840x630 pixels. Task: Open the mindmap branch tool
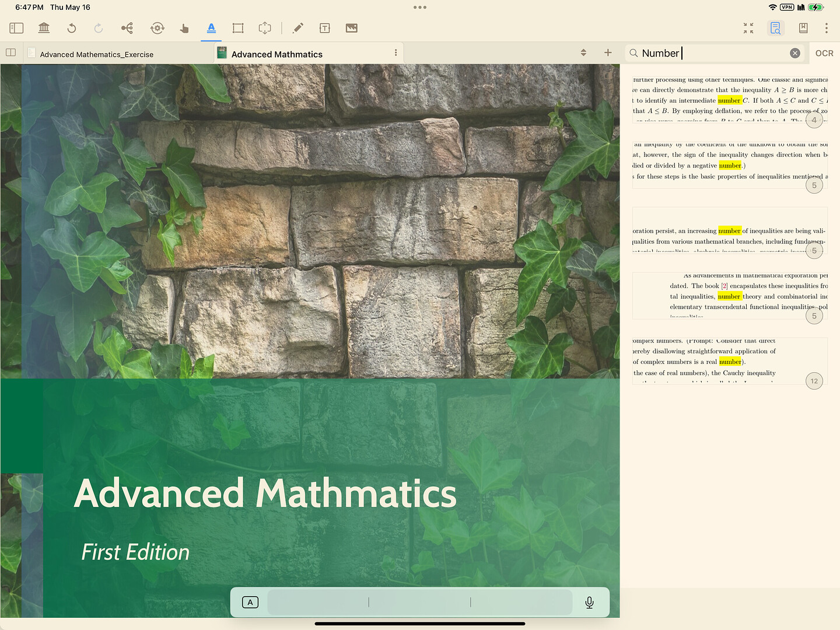coord(127,28)
